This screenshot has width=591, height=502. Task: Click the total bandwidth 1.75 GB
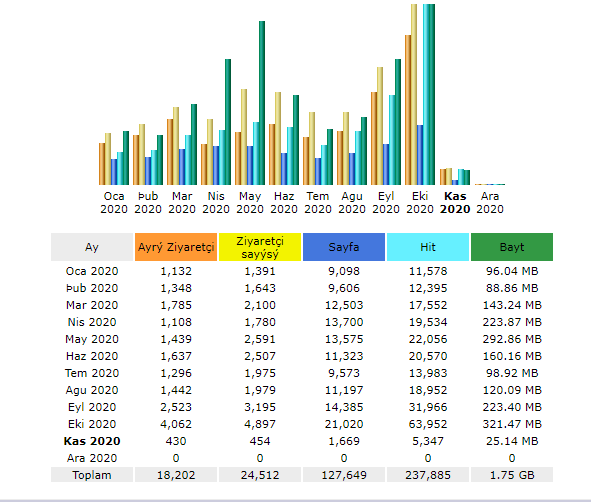tap(512, 475)
